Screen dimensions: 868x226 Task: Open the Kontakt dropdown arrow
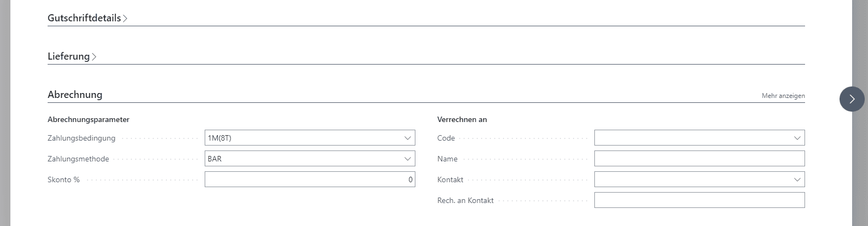tap(797, 179)
